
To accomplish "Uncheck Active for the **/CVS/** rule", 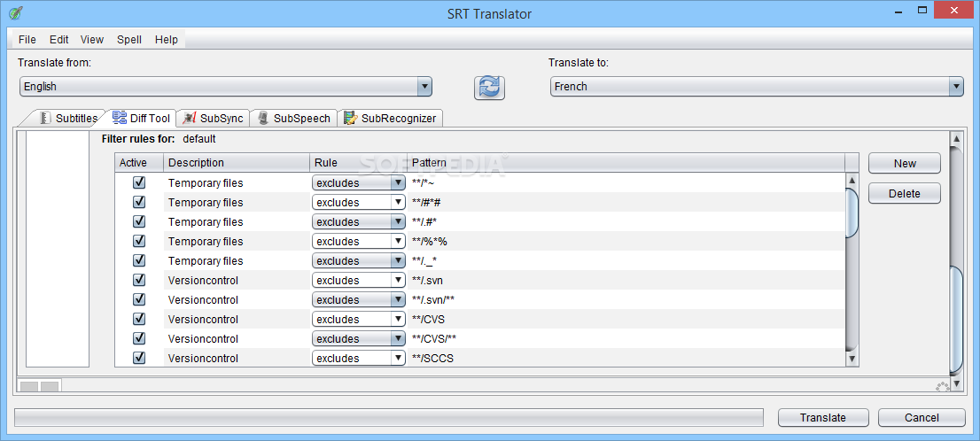I will pos(139,338).
